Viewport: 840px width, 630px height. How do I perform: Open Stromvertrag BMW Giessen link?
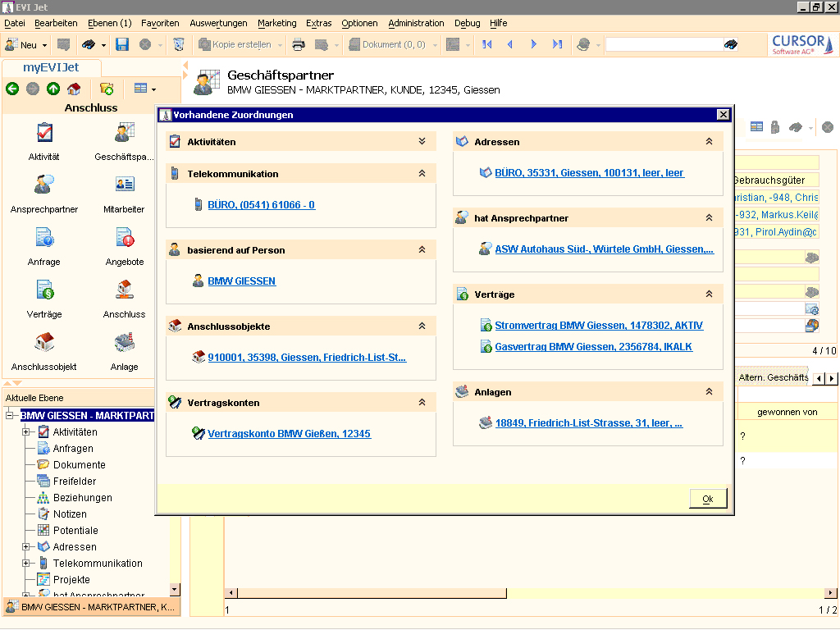(598, 326)
